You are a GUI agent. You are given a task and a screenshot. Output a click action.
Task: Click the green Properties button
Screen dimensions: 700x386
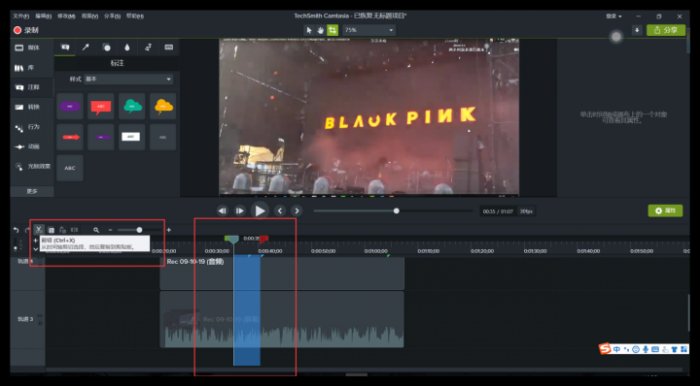[x=665, y=211]
